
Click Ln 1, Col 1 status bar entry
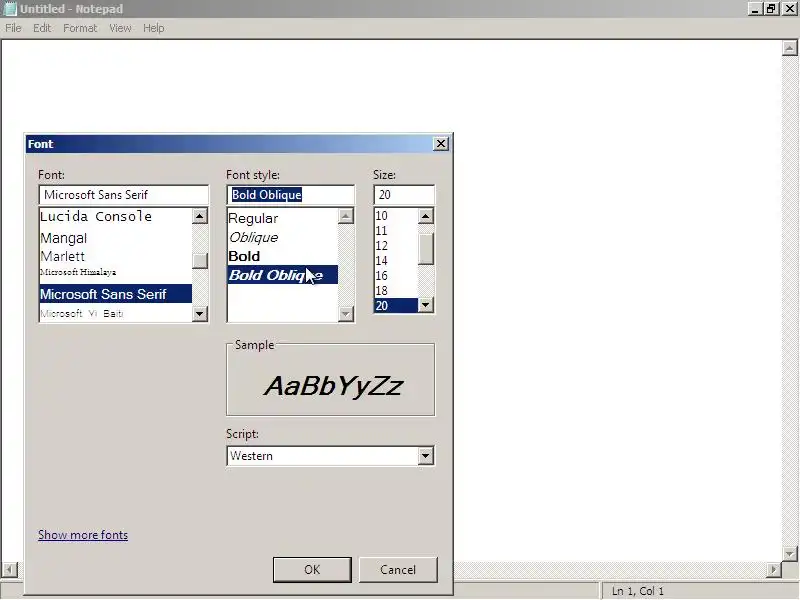tap(638, 591)
